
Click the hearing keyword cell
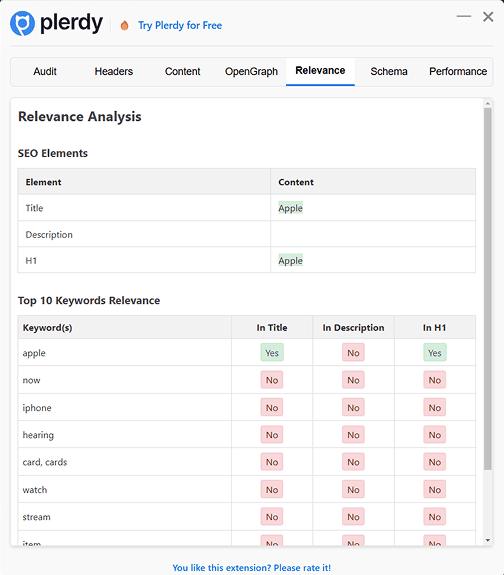click(x=125, y=435)
